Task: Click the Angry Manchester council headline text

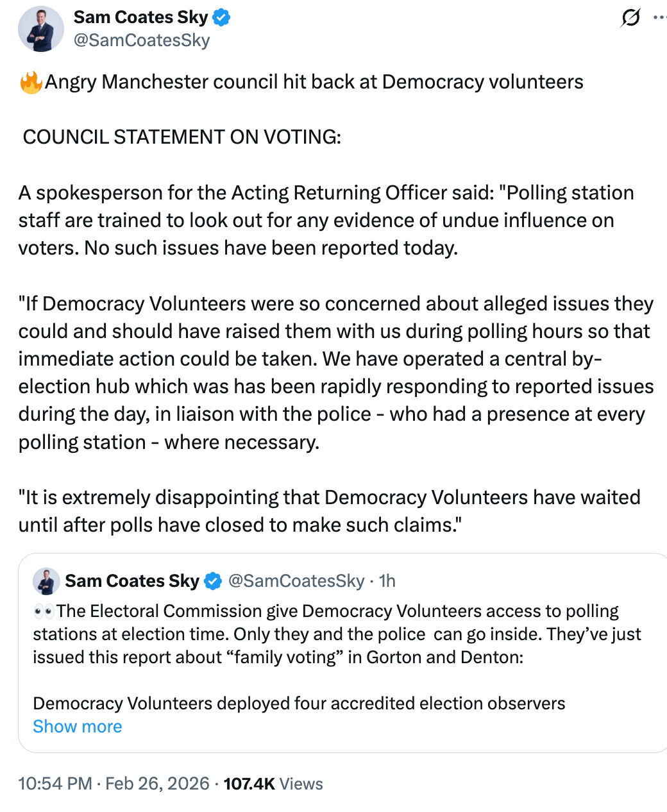Action: pyautogui.click(x=314, y=82)
